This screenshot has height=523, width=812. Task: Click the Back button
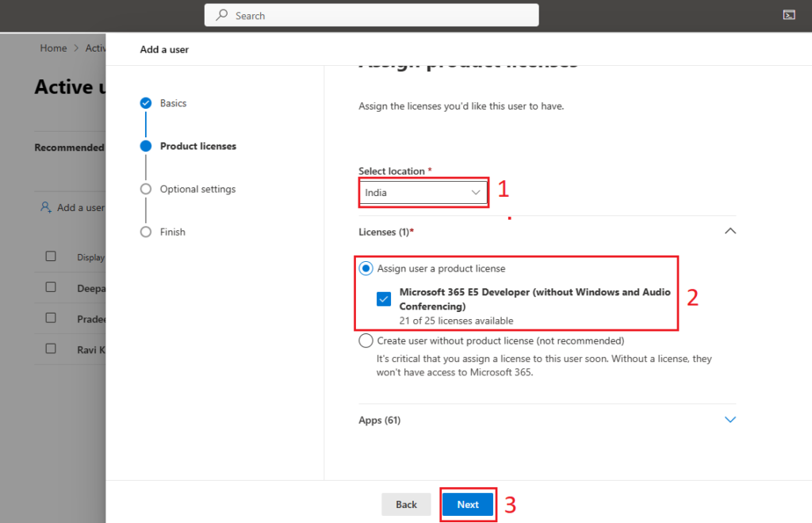[x=406, y=504]
